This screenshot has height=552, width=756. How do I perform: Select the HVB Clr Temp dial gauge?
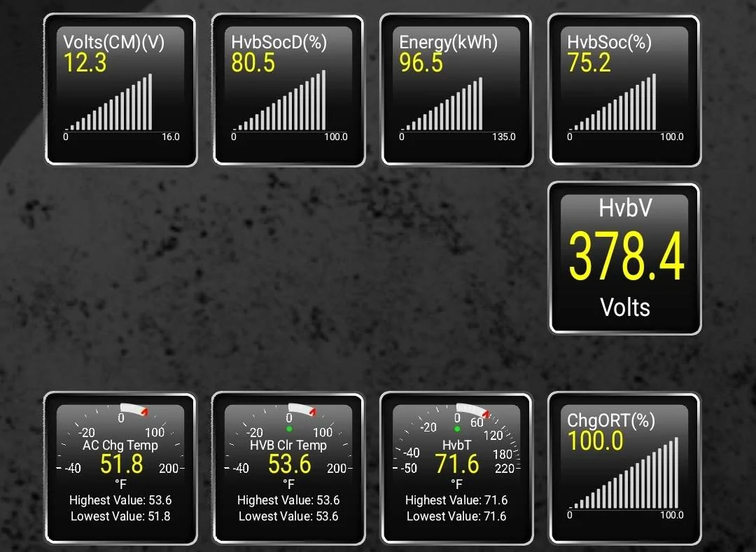coord(288,468)
